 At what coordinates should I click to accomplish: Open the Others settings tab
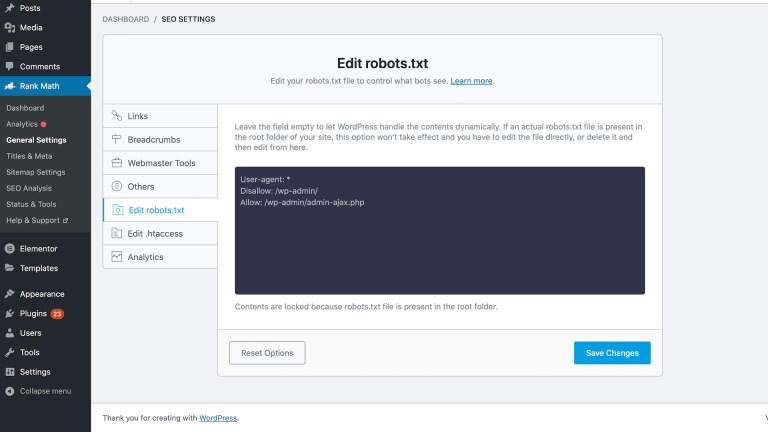[141, 186]
